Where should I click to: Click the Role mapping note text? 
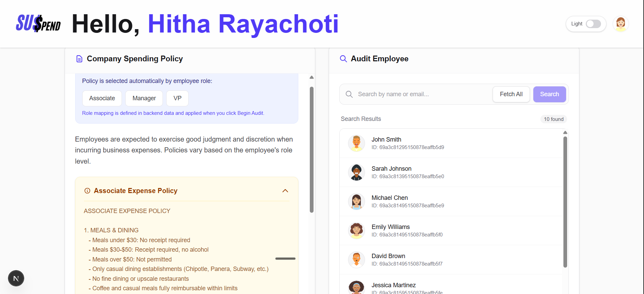pos(173,113)
